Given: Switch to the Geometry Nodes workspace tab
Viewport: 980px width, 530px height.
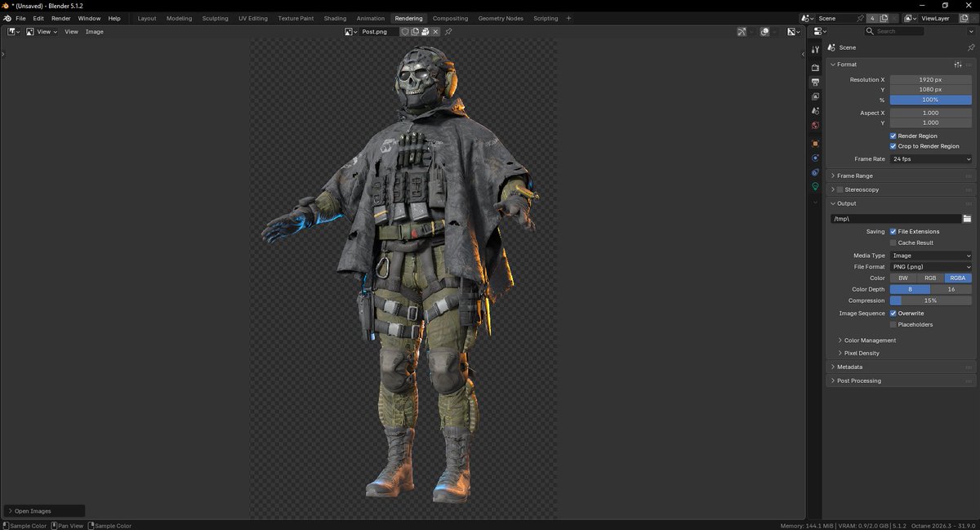Looking at the screenshot, I should 501,18.
